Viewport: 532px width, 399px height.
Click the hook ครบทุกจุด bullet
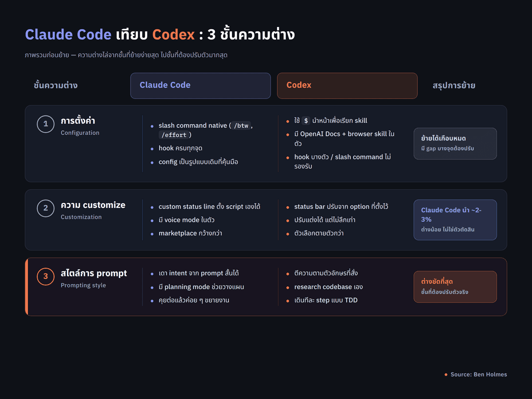[180, 148]
